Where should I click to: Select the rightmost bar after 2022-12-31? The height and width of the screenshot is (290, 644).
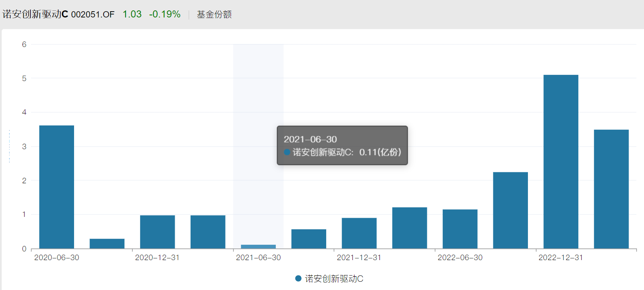click(x=611, y=189)
